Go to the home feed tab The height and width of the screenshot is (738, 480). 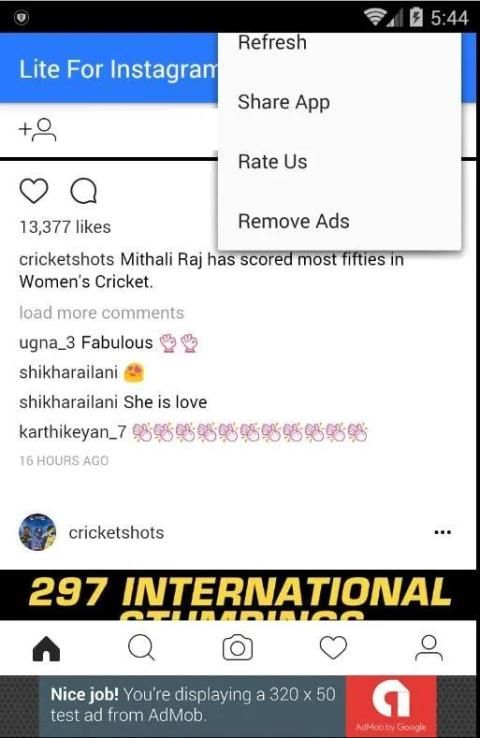pos(46,648)
